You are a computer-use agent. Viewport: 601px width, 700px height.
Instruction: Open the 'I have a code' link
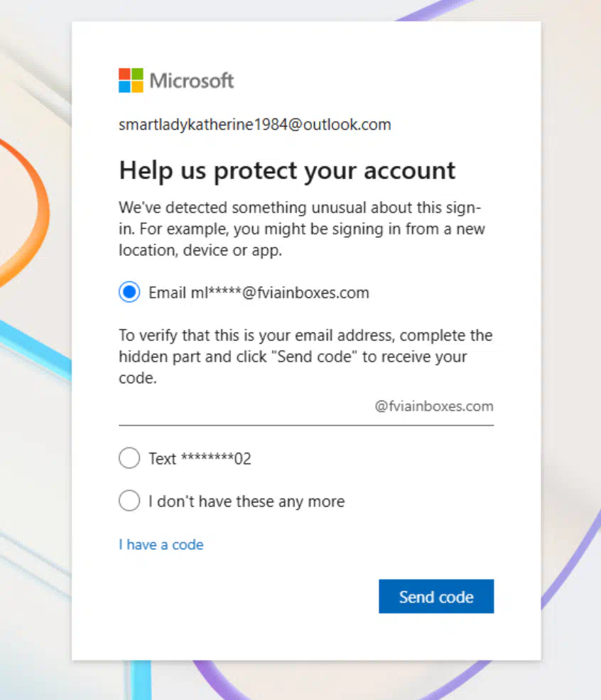pyautogui.click(x=161, y=545)
